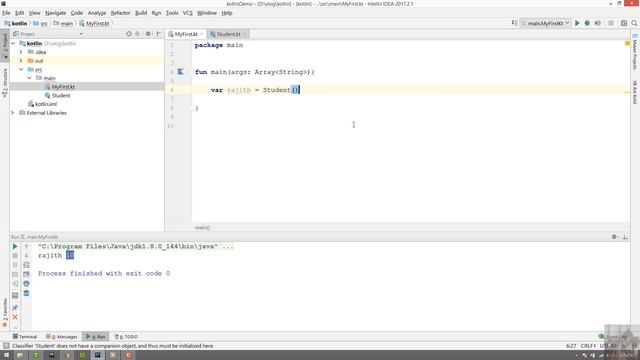Hide the Project tool window

(158, 34)
